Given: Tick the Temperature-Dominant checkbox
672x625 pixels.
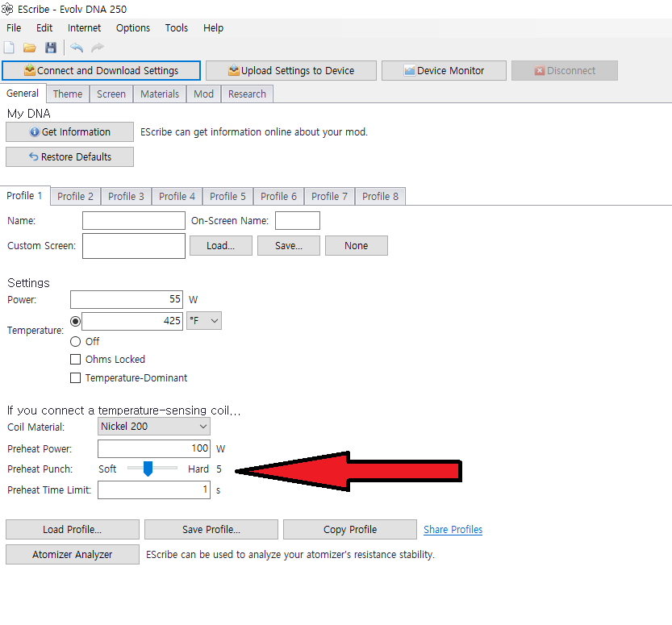Looking at the screenshot, I should click(76, 377).
